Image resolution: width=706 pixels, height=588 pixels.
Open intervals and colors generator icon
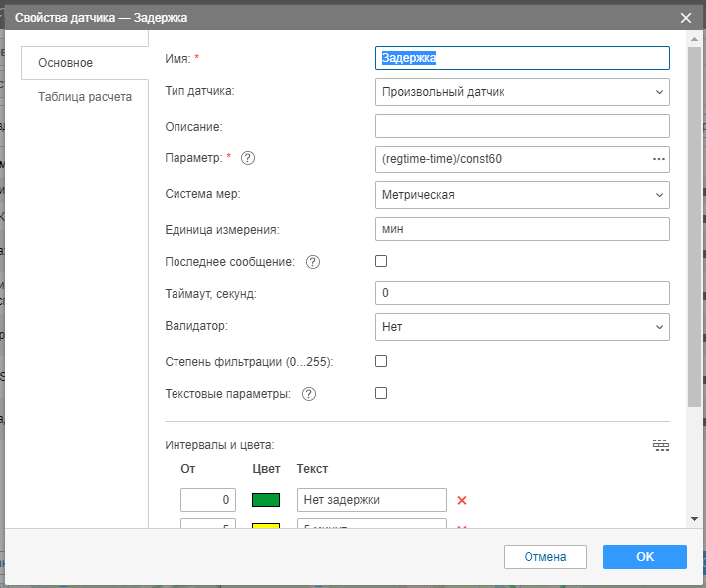click(x=660, y=445)
